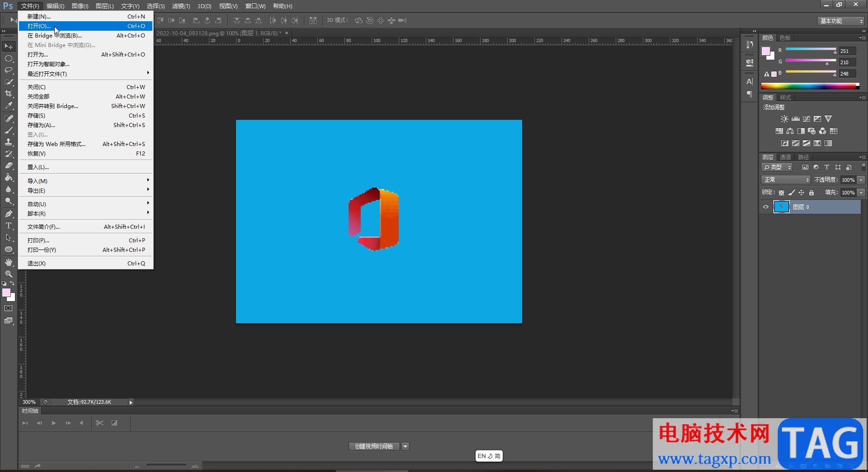The height and width of the screenshot is (472, 868).
Task: Select the Elliptical Marquee tool
Action: [9, 59]
